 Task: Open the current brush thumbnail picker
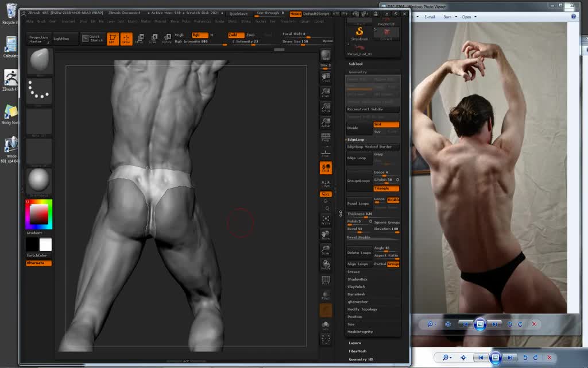[x=39, y=60]
